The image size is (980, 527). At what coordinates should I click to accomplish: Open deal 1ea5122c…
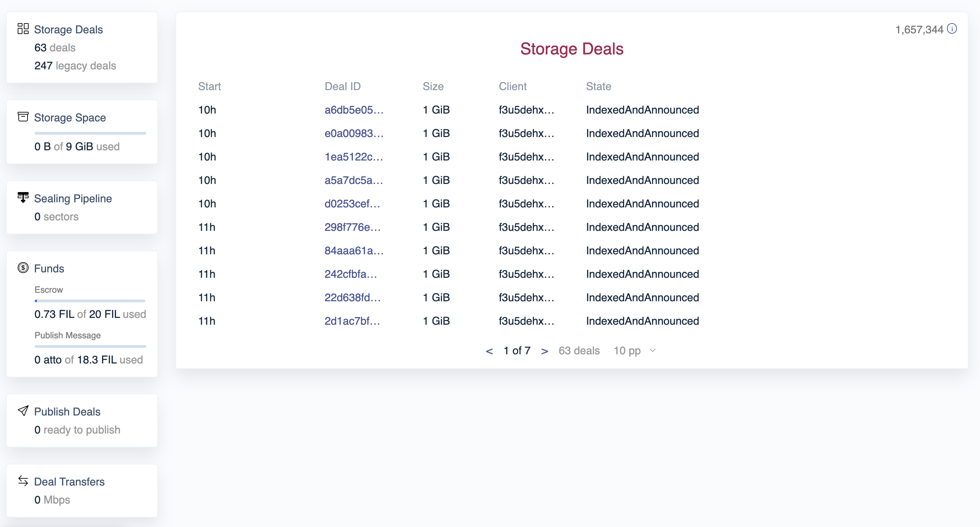(x=354, y=157)
